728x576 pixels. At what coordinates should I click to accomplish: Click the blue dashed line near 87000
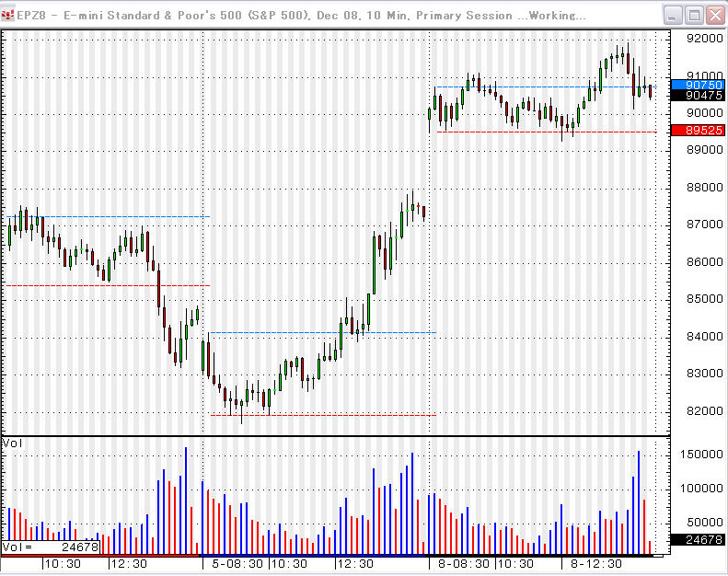109,216
